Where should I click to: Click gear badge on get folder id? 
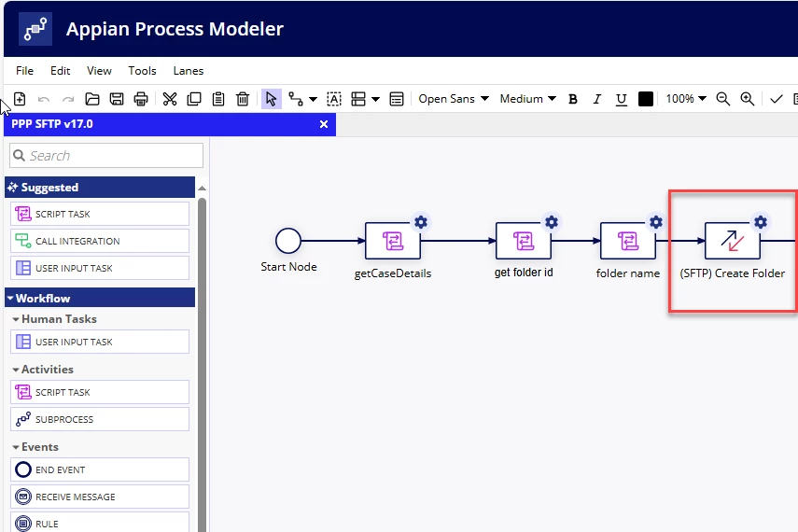click(552, 222)
